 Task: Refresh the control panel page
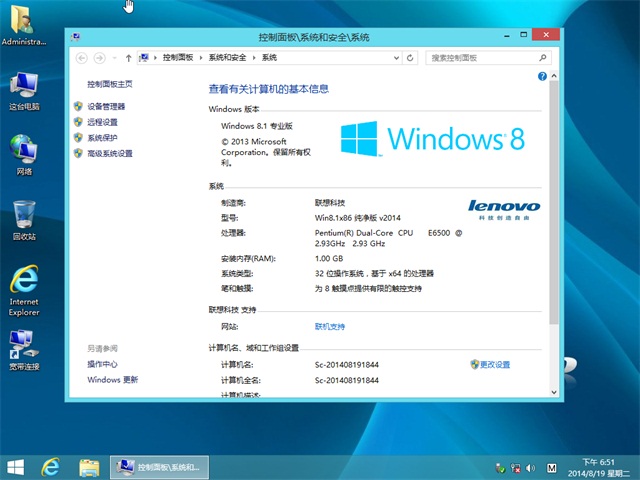[x=410, y=58]
